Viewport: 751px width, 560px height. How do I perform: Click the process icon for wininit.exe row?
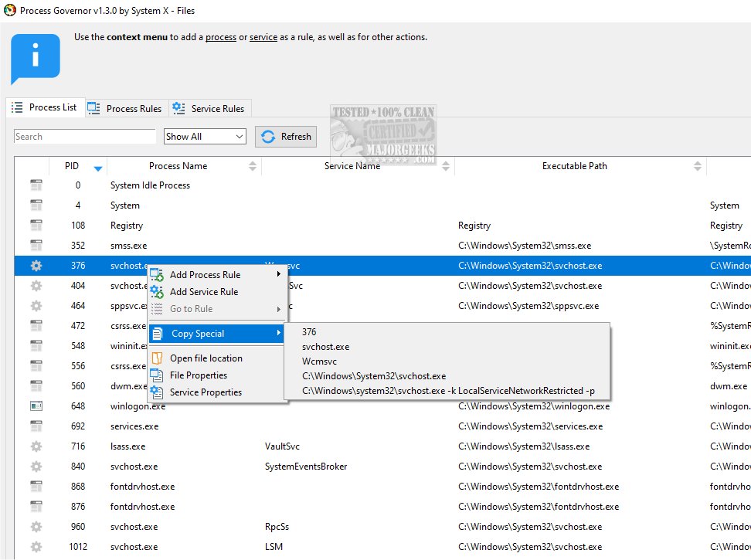(x=36, y=345)
